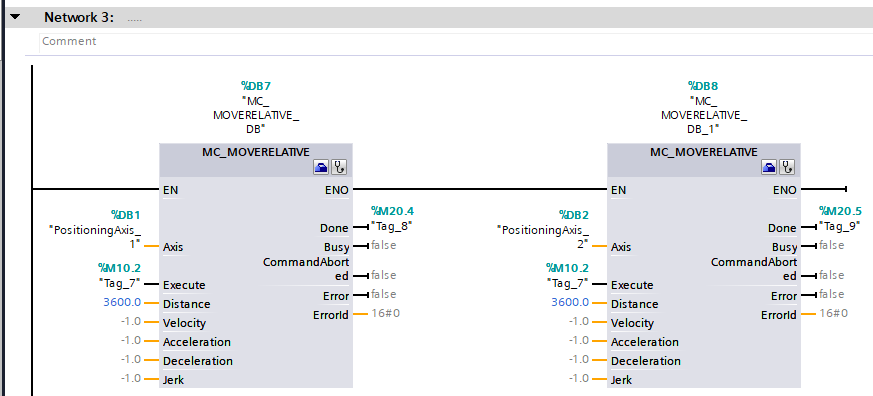Image resolution: width=873 pixels, height=396 pixels.
Task: Edit Velocity value -1.0 on second block
Action: 579,321
